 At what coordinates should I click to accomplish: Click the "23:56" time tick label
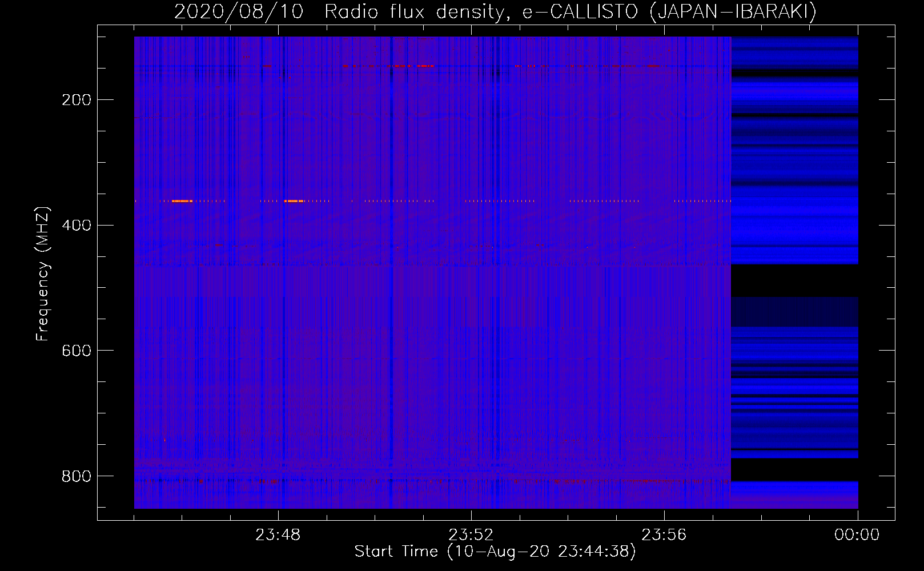(664, 535)
